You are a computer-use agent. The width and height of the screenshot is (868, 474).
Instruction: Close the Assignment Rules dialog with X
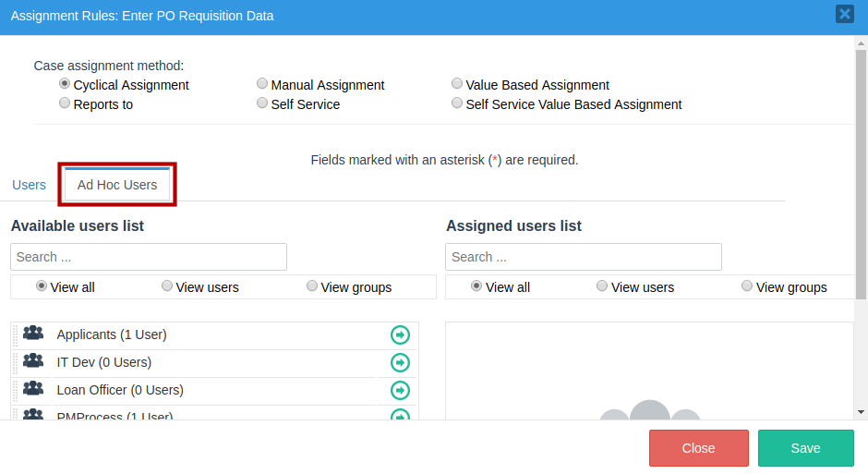click(844, 14)
